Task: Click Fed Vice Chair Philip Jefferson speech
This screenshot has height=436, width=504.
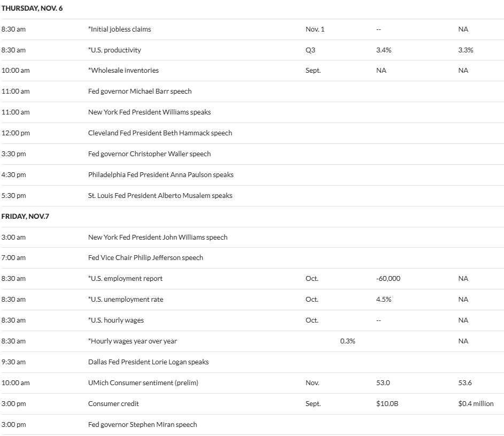Action: pyautogui.click(x=145, y=258)
